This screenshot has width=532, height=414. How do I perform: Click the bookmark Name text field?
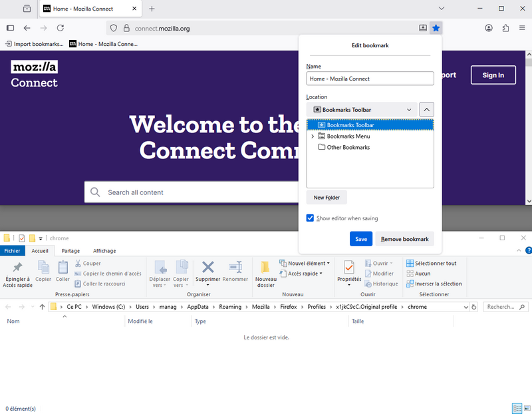pos(370,79)
